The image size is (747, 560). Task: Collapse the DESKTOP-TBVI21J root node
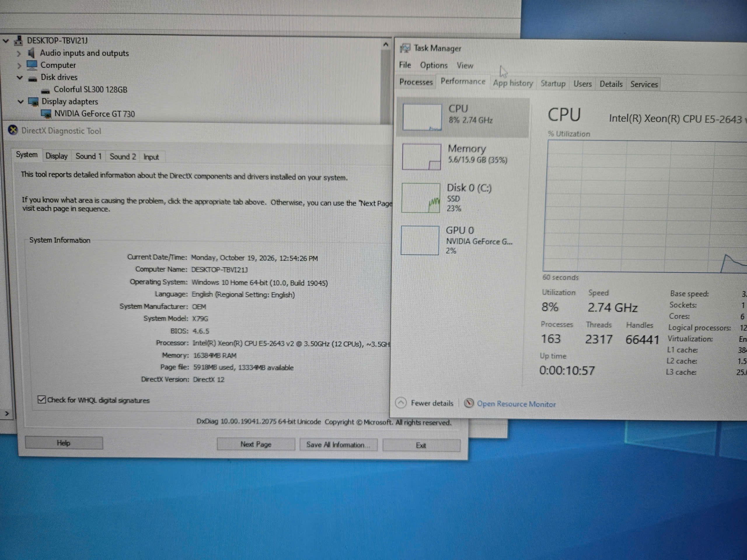[6, 41]
